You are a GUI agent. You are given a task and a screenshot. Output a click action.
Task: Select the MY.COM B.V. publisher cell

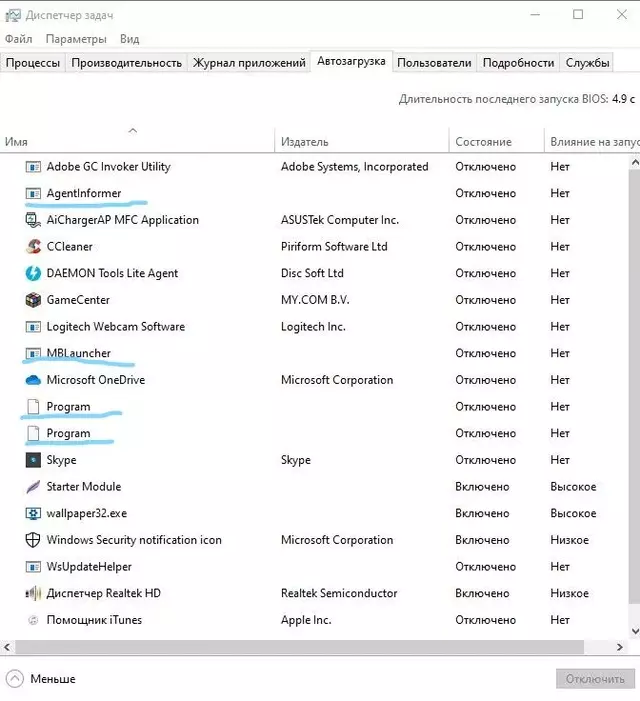pos(315,300)
